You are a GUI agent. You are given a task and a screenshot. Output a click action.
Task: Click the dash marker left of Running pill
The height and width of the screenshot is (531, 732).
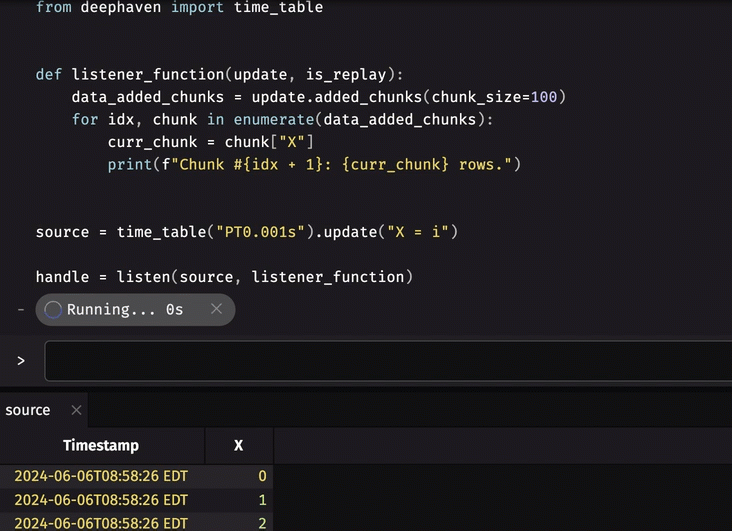[x=21, y=310]
